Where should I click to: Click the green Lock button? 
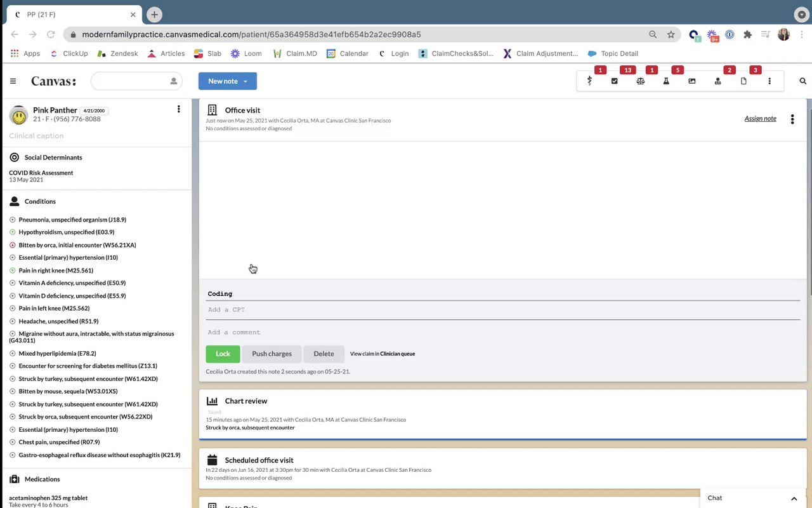click(x=223, y=354)
